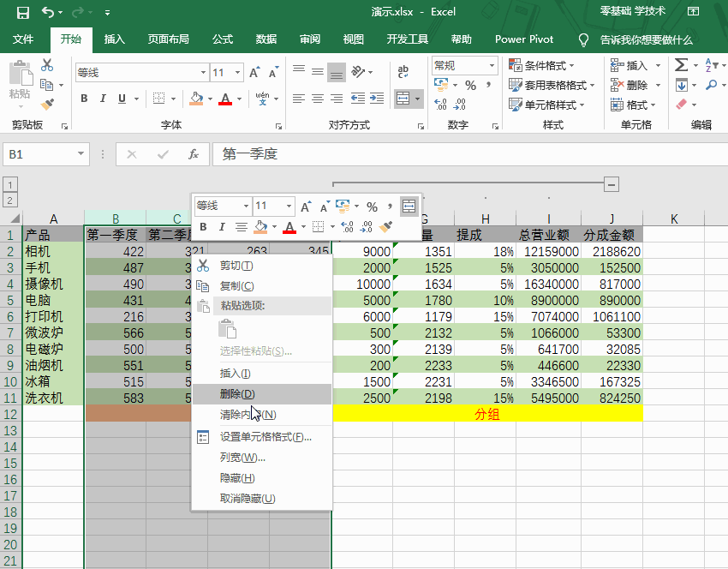Expand the 条件格式 dropdown

tap(572, 65)
